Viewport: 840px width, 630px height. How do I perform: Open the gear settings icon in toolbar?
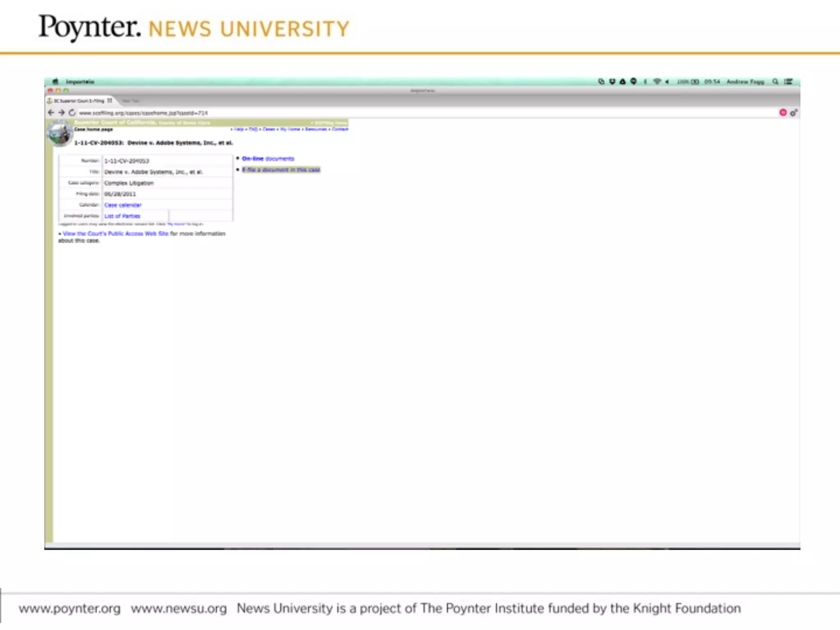pyautogui.click(x=794, y=112)
